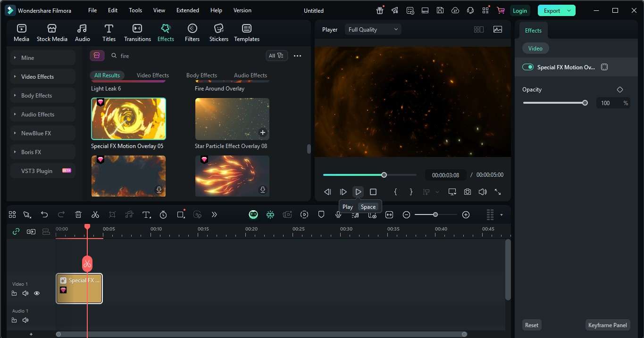Viewport: 644px width, 338px height.
Task: Record voiceover with microphone icon
Action: pyautogui.click(x=338, y=214)
